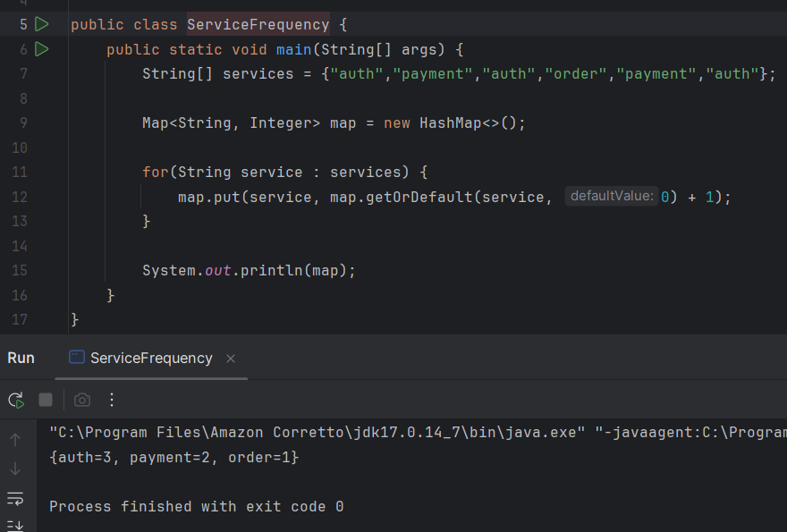Click the down arrow in console sidebar
The width and height of the screenshot is (787, 532).
[x=15, y=469]
